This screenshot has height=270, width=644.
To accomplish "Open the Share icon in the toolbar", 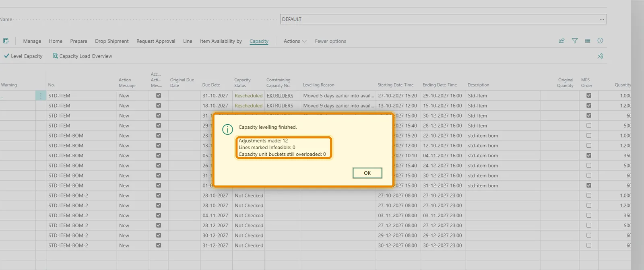I will coord(561,41).
